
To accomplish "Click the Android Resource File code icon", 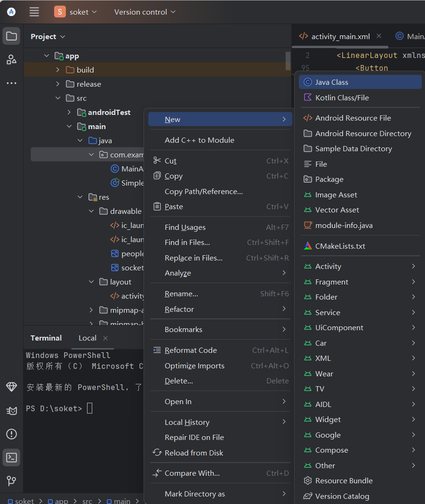I will pyautogui.click(x=308, y=118).
